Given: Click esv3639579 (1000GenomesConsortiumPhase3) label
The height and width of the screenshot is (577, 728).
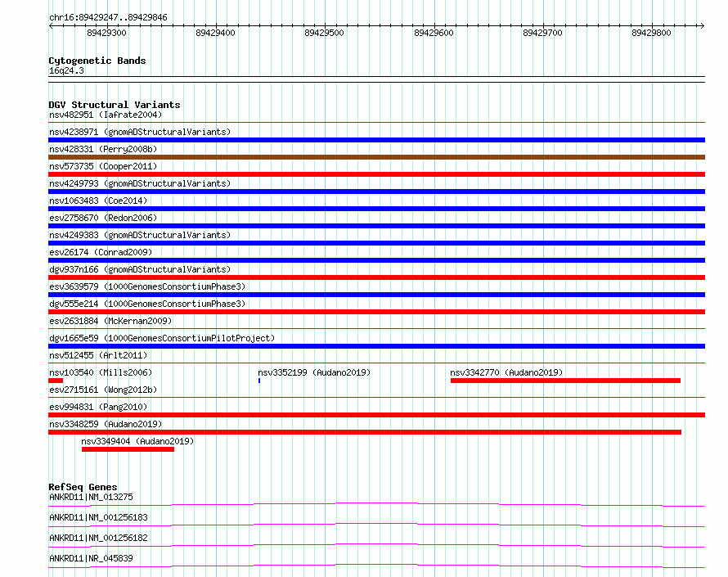Looking at the screenshot, I should 147,286.
